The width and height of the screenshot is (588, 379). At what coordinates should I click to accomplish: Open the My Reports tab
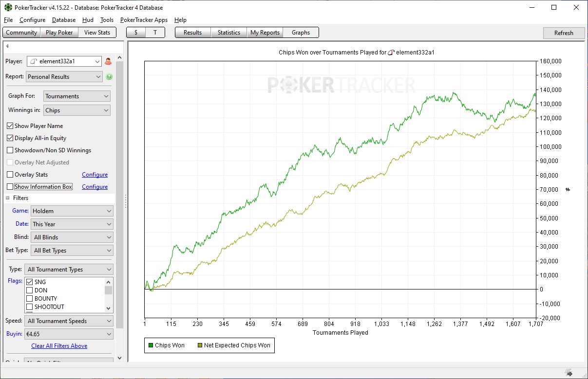pos(265,33)
